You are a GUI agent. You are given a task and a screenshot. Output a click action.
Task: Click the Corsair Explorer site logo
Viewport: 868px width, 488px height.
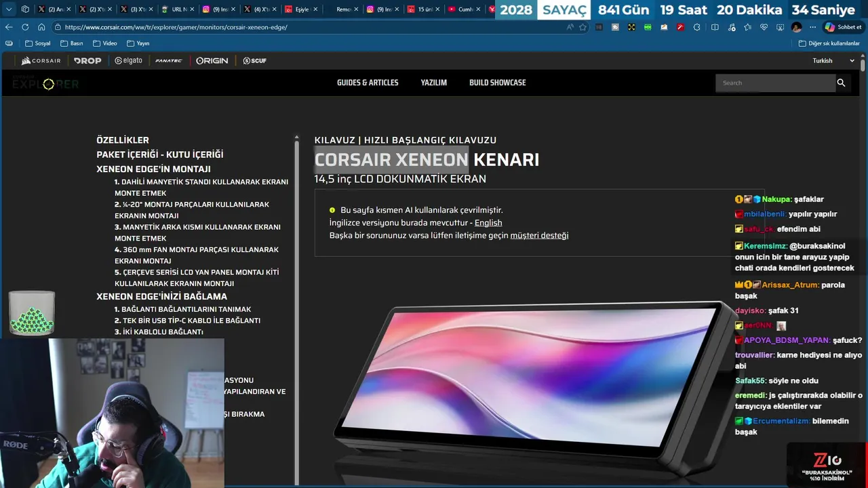click(x=45, y=83)
